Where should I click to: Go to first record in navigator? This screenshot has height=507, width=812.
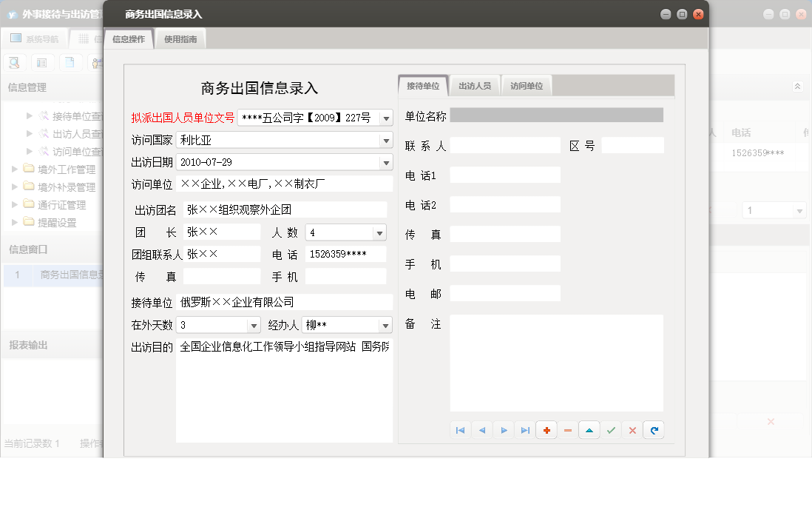(x=460, y=430)
